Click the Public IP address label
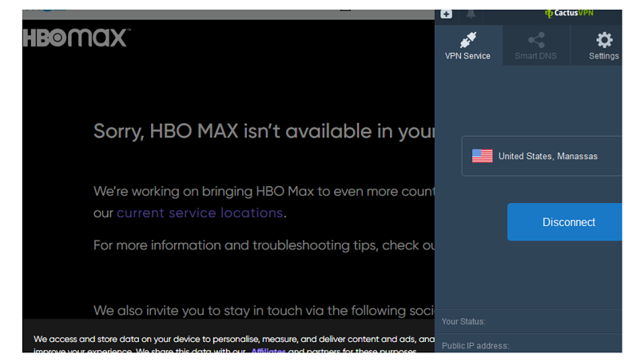 point(475,346)
